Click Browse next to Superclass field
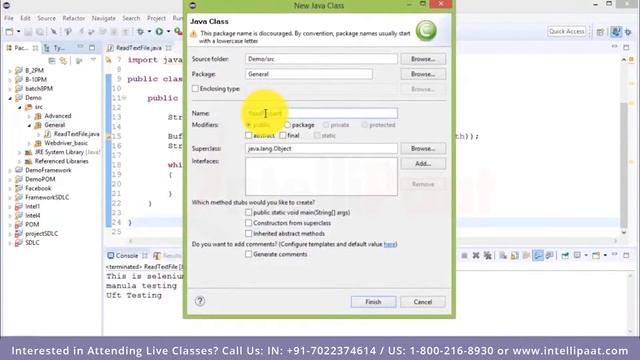Image resolution: width=640 pixels, height=360 pixels. [x=423, y=149]
